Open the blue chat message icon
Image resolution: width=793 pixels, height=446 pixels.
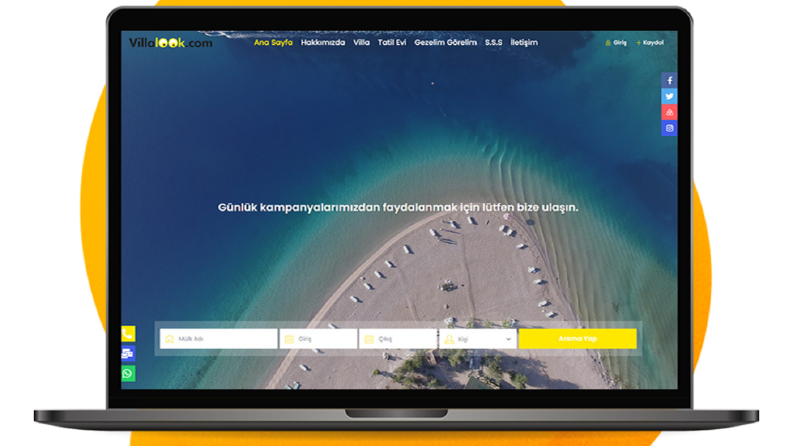click(x=128, y=353)
